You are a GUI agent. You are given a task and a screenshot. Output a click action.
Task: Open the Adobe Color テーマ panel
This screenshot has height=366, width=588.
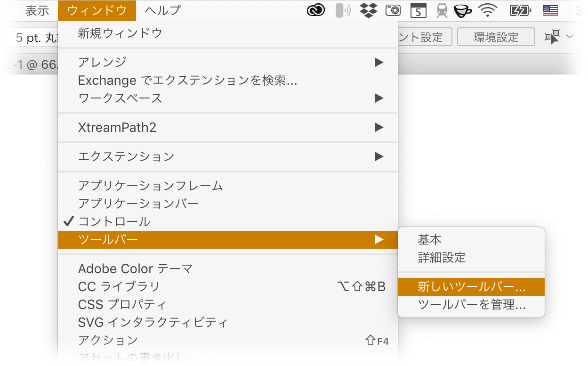click(x=228, y=269)
